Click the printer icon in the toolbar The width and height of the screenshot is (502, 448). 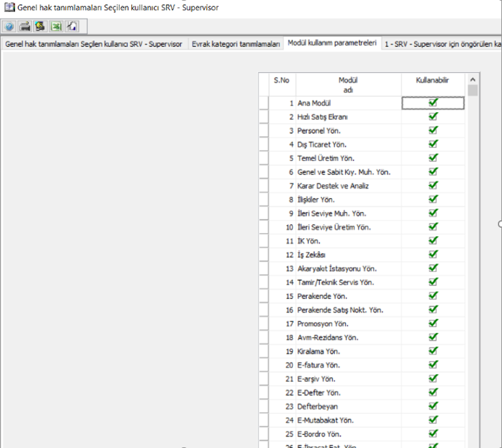pos(25,27)
